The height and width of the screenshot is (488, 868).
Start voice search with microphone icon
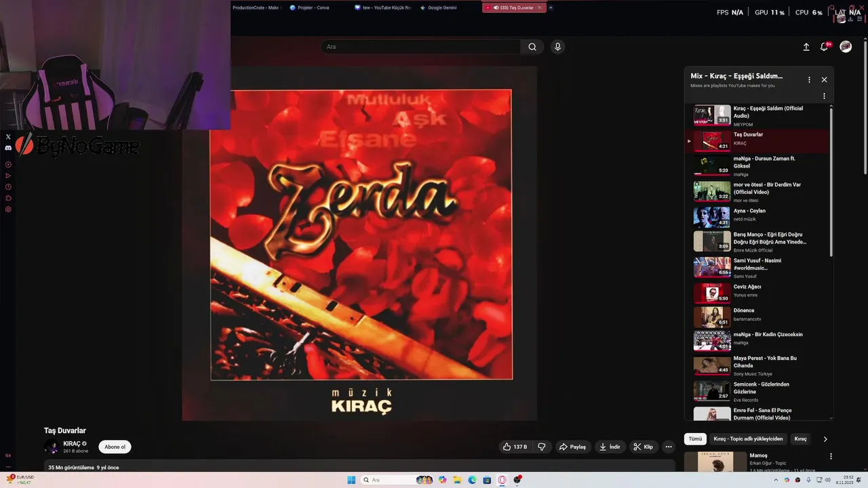pyautogui.click(x=557, y=47)
